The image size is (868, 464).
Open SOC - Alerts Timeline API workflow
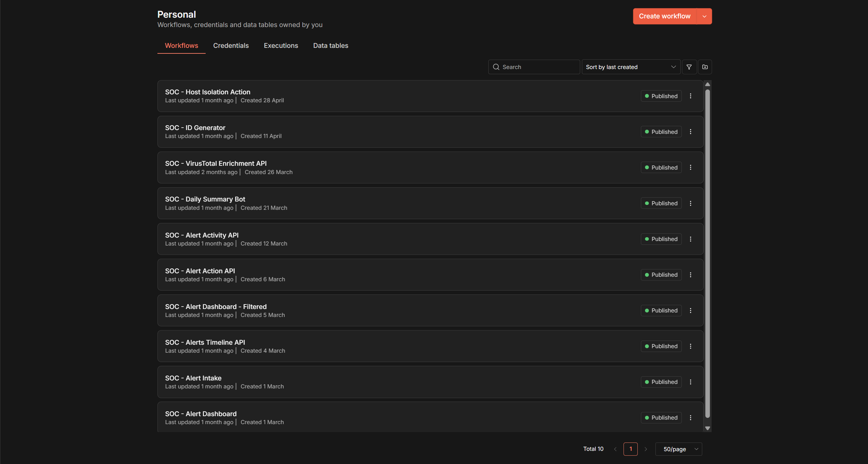point(430,346)
